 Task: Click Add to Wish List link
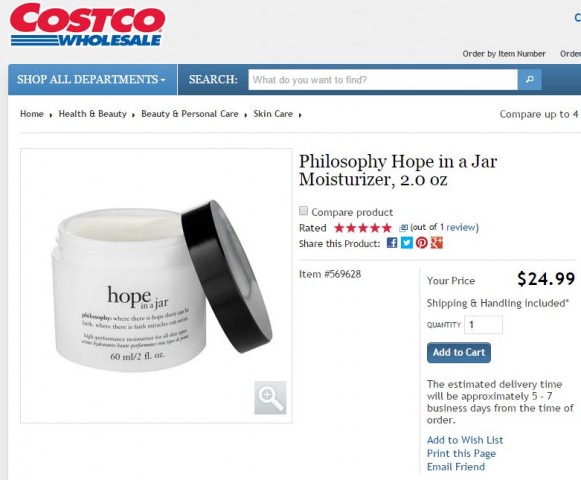coord(465,440)
